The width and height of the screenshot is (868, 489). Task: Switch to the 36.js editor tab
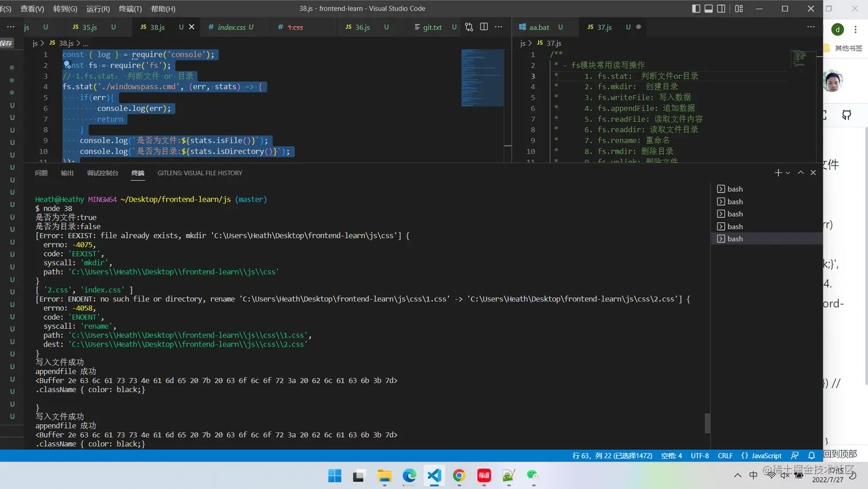(x=362, y=27)
